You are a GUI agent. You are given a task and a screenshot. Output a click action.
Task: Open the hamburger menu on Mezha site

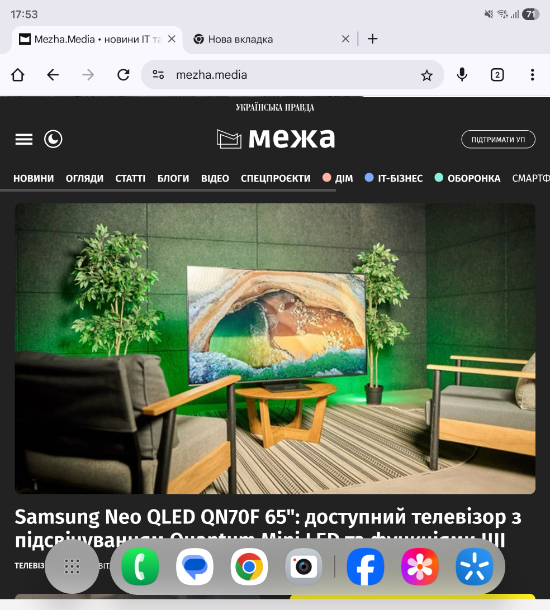click(24, 139)
